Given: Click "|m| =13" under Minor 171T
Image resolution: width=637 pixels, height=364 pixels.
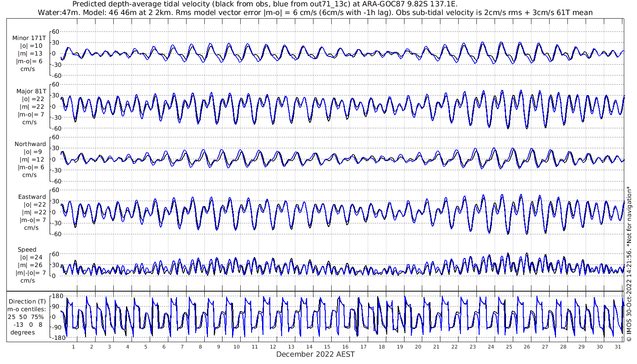Looking at the screenshot, I should point(31,53).
